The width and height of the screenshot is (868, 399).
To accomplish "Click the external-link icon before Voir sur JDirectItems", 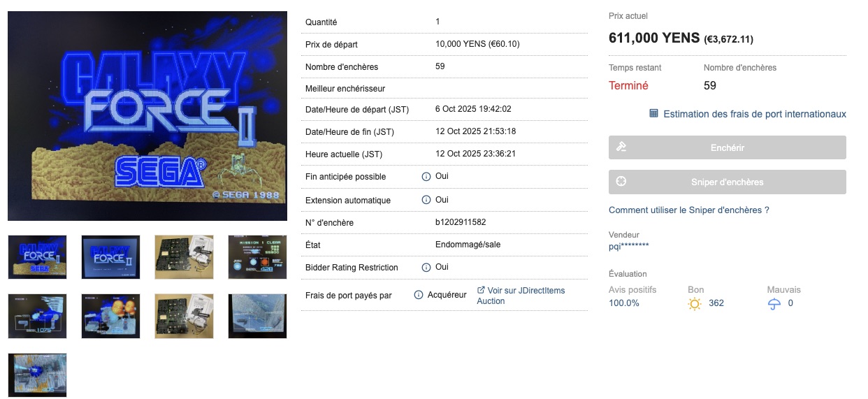I will 481,290.
